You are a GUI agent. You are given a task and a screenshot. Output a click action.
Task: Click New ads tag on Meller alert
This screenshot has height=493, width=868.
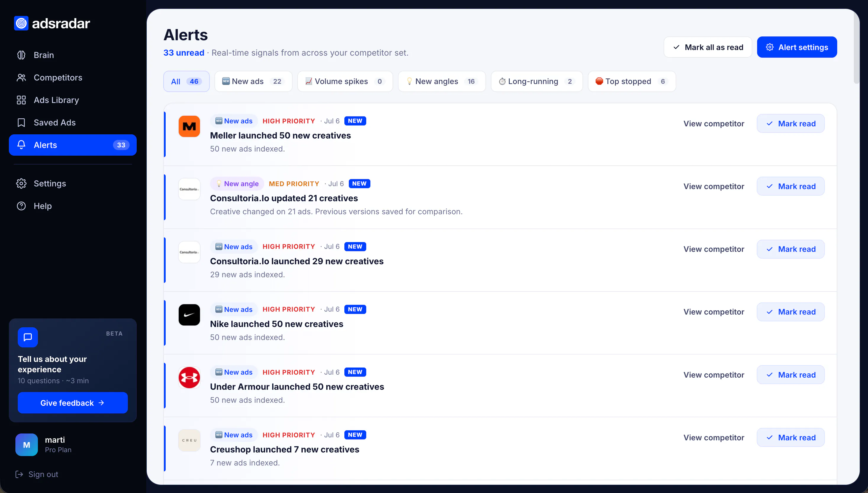234,121
